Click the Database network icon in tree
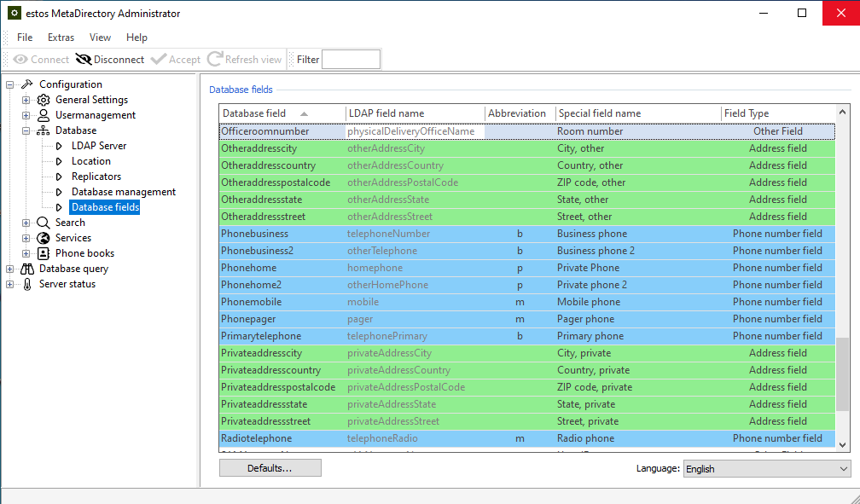860x504 pixels. point(44,130)
